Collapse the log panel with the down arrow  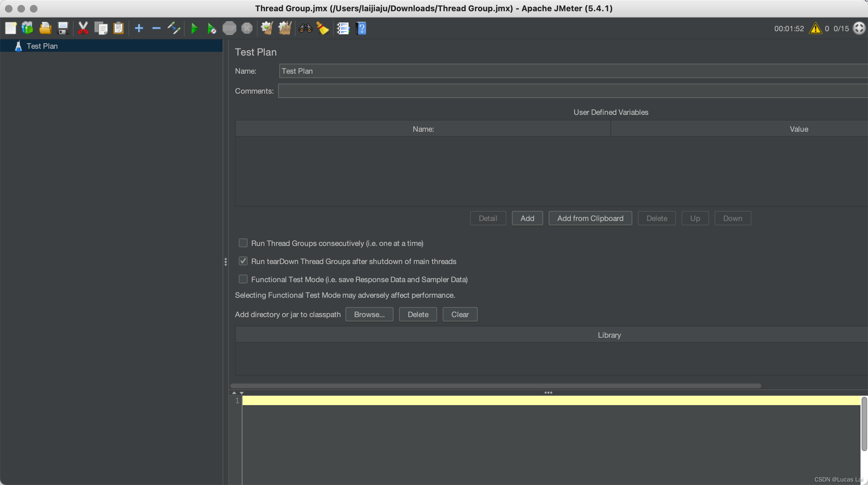pos(242,393)
